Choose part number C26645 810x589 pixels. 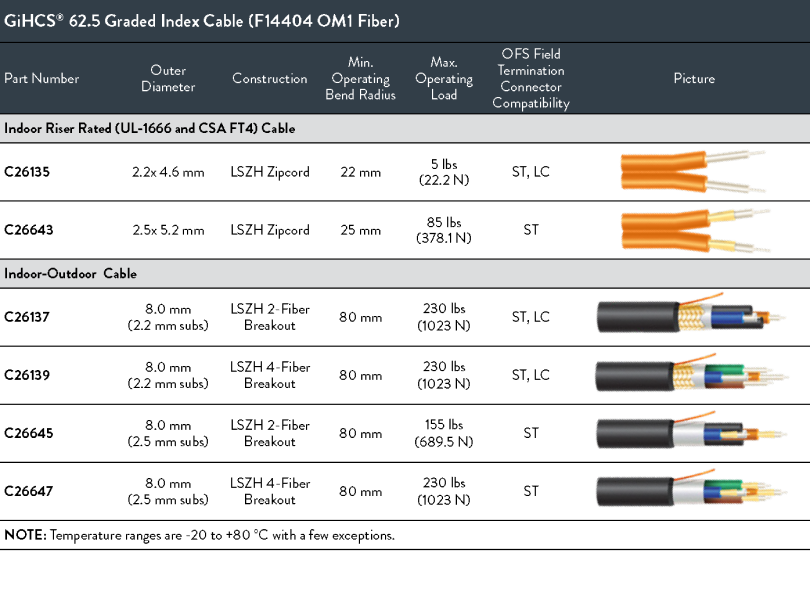[x=28, y=433]
